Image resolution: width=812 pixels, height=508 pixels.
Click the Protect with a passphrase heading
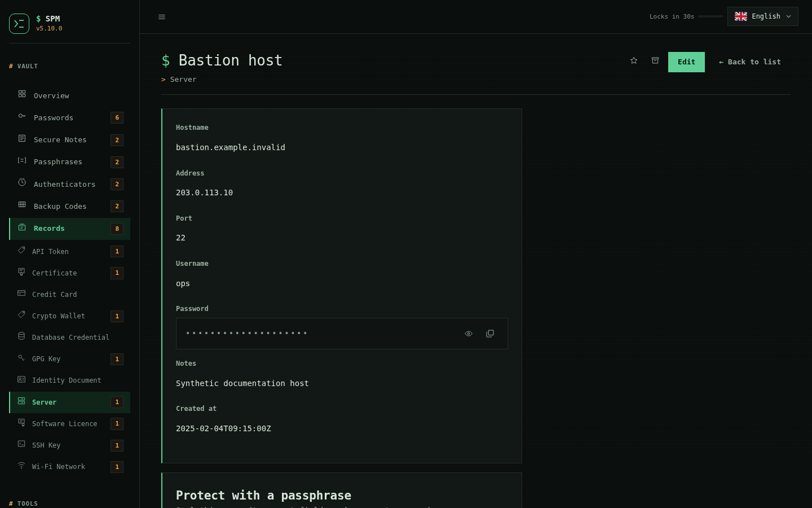263,496
